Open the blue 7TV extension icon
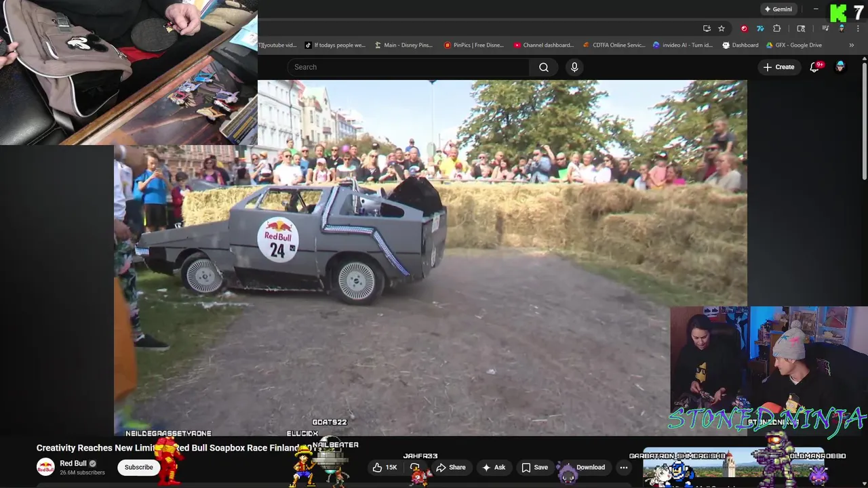Screen dimensions: 868x488 pyautogui.click(x=760, y=28)
